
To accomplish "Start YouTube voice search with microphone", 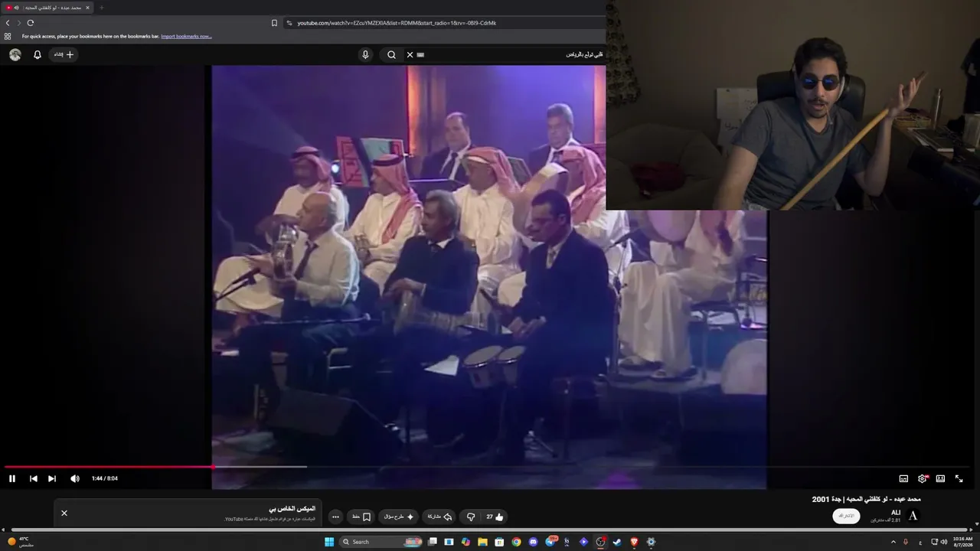I will 365,54.
